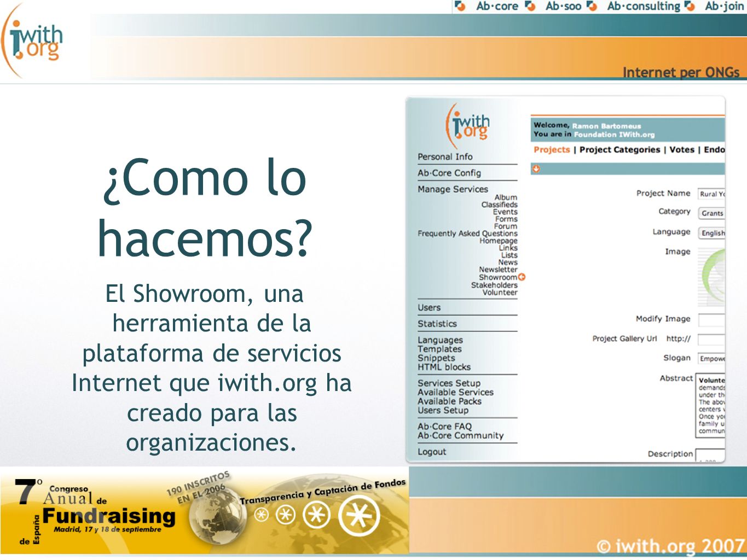Open the Language dropdown showing English

pyautogui.click(x=712, y=233)
